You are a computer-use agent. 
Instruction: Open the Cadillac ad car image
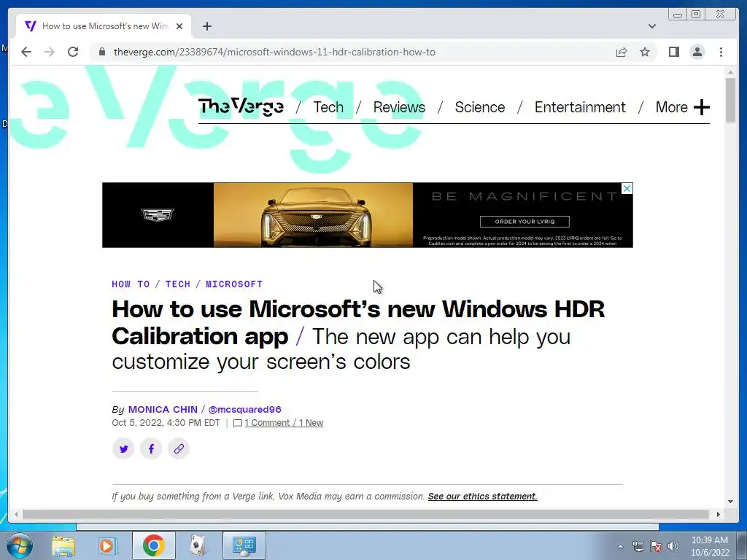coord(313,215)
